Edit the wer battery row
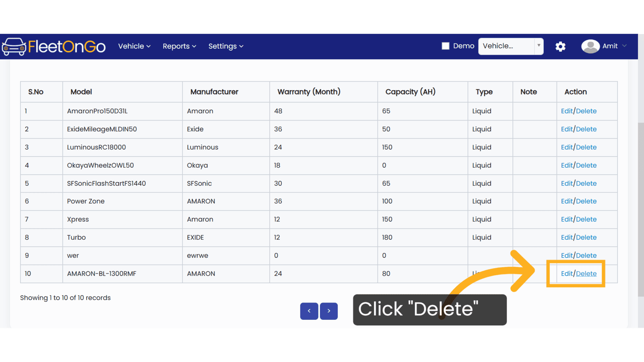 567,255
